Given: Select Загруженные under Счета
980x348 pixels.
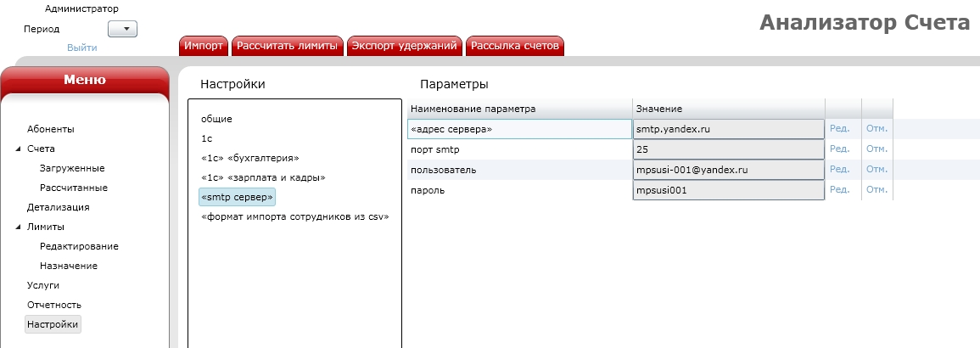Looking at the screenshot, I should click(72, 168).
